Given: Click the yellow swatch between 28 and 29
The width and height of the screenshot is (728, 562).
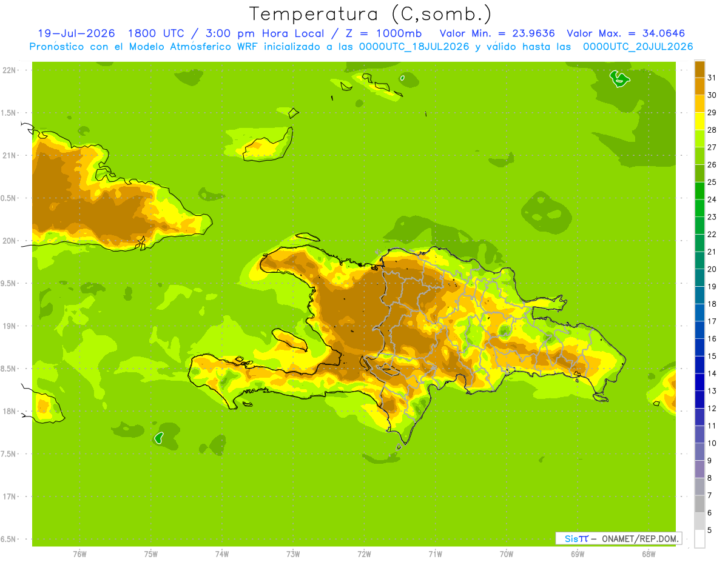Looking at the screenshot, I should pos(699,121).
